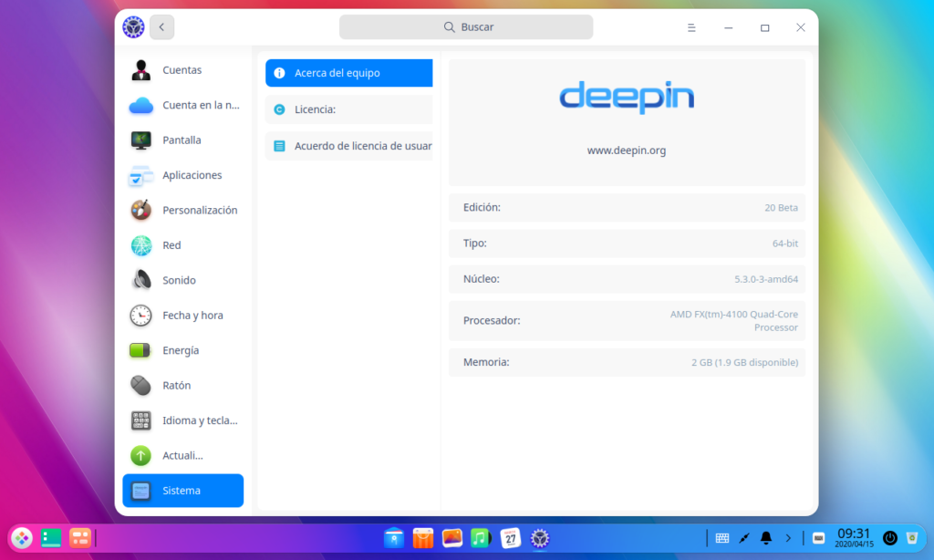Click the Control Center app icon in titlebar

[133, 27]
